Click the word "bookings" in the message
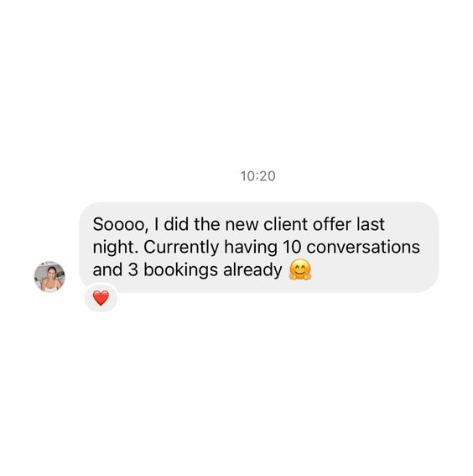 click(x=180, y=271)
